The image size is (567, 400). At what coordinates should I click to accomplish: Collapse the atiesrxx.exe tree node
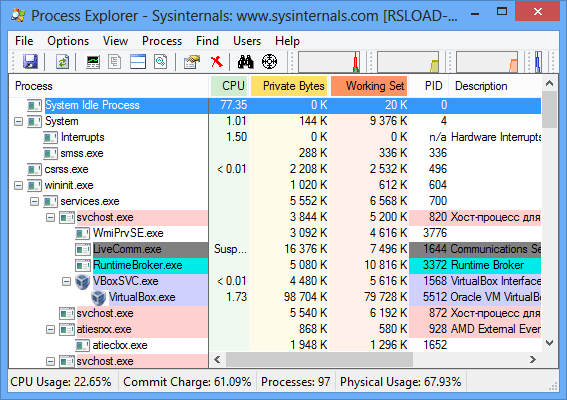coord(51,329)
